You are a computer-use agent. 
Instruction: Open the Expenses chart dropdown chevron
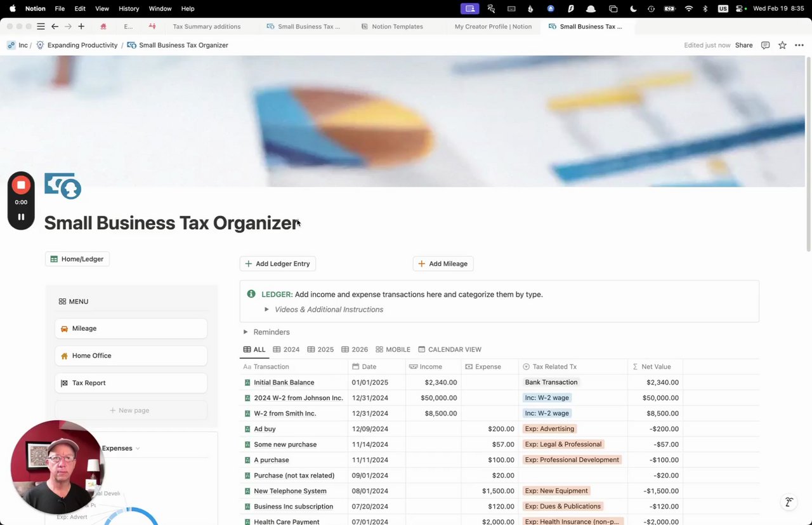138,449
